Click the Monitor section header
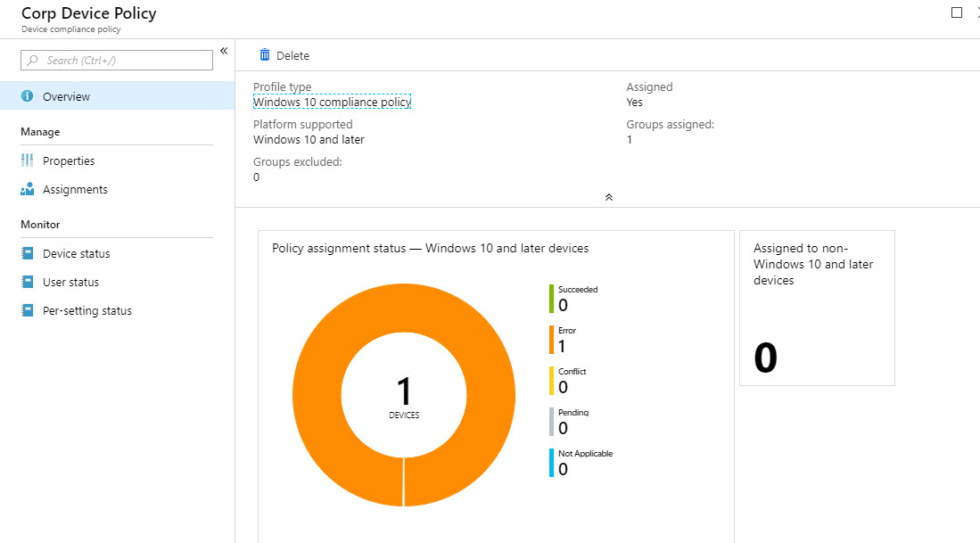The width and height of the screenshot is (980, 543). [40, 225]
